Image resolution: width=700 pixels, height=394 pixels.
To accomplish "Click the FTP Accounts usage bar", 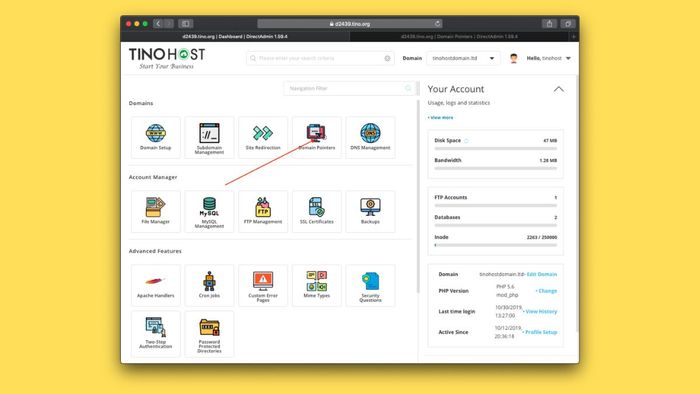I will (496, 206).
